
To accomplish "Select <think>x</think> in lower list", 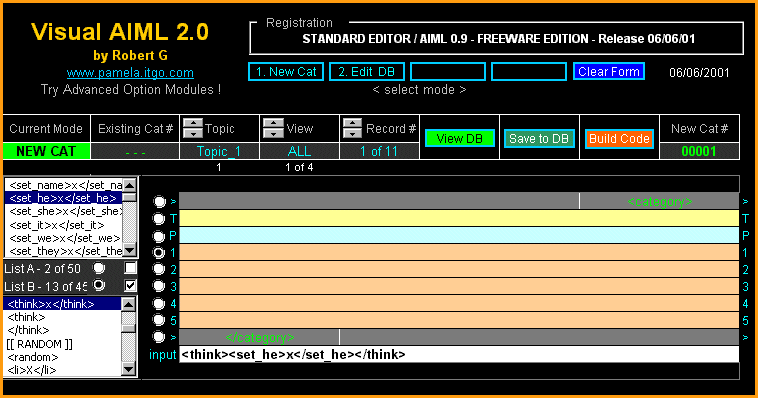I will pyautogui.click(x=62, y=304).
